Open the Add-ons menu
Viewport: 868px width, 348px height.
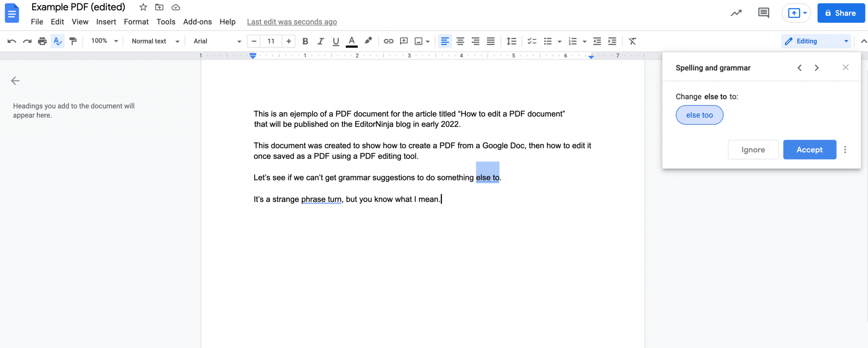pyautogui.click(x=198, y=22)
